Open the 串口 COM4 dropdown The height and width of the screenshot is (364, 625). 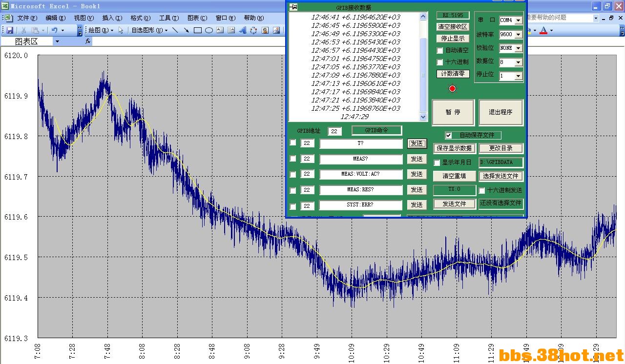point(518,21)
